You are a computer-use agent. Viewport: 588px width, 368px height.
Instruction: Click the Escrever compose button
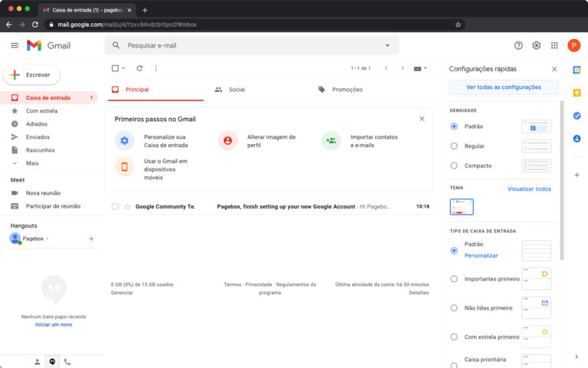point(31,74)
